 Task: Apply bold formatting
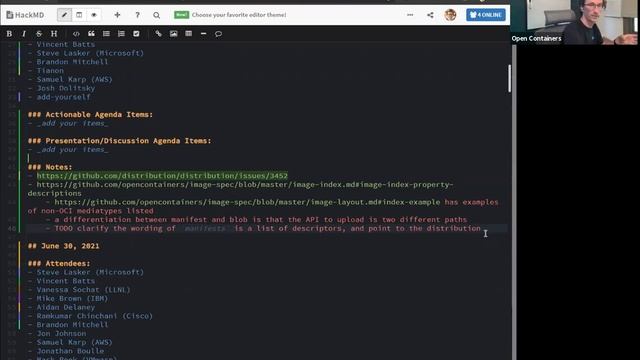(x=9, y=34)
